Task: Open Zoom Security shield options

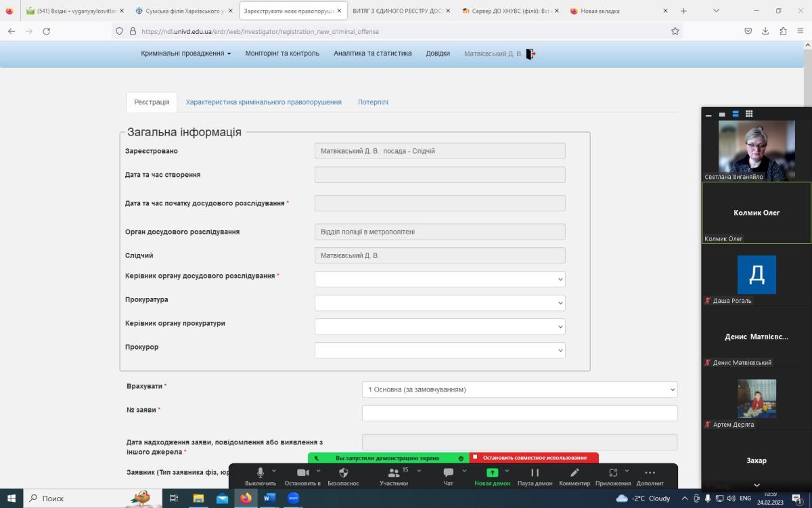Action: click(x=343, y=473)
